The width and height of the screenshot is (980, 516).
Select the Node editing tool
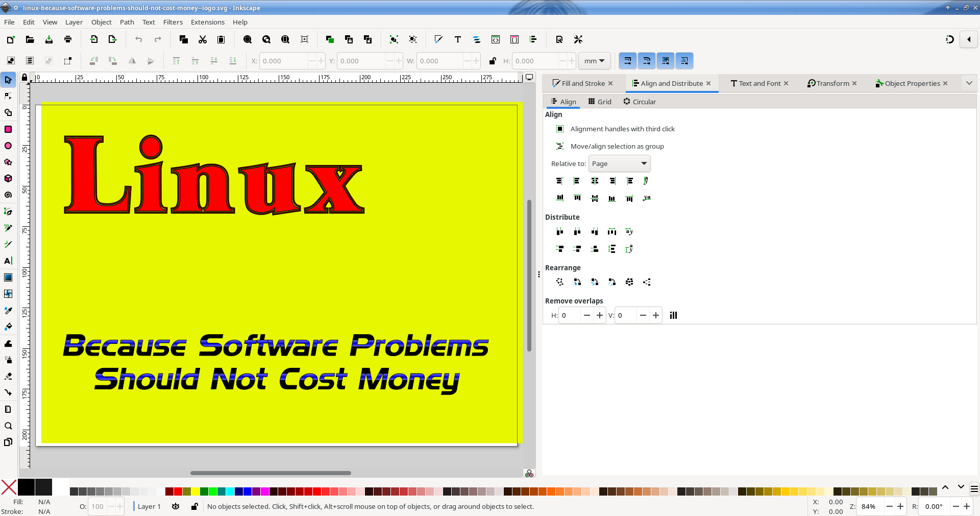pos(8,96)
